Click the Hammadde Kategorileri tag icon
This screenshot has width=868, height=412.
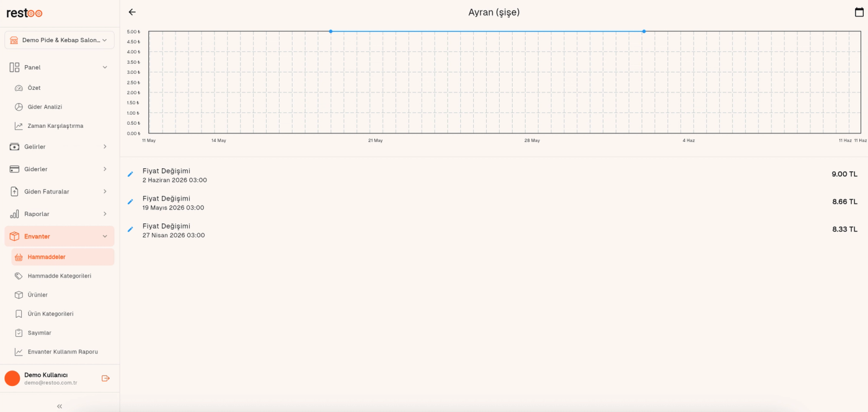point(19,276)
